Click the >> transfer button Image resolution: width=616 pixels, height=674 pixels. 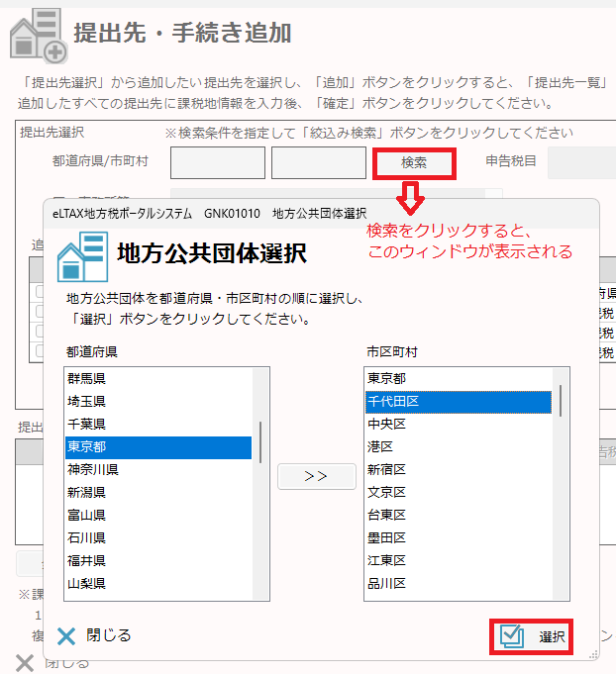[x=317, y=476]
